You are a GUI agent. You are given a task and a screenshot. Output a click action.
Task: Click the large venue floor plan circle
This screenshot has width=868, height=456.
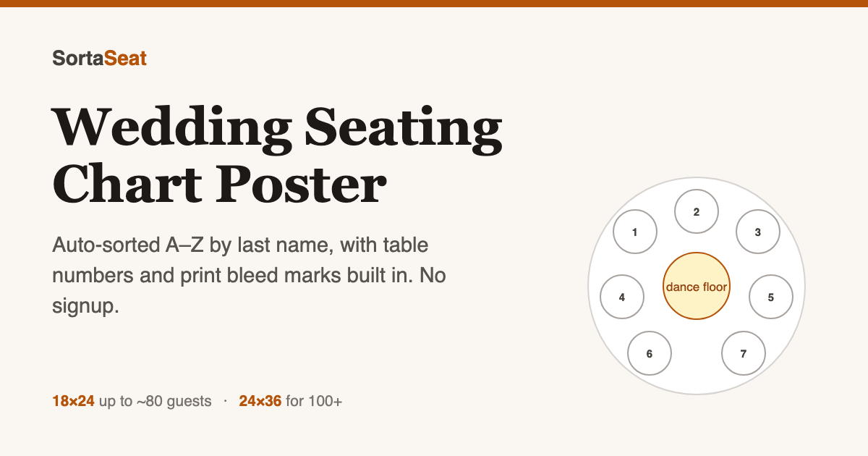[x=697, y=287]
